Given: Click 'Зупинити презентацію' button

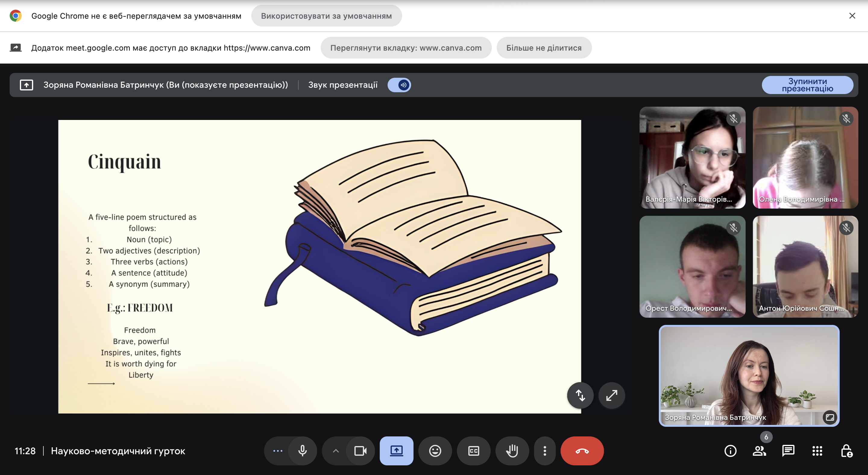Looking at the screenshot, I should coord(807,85).
